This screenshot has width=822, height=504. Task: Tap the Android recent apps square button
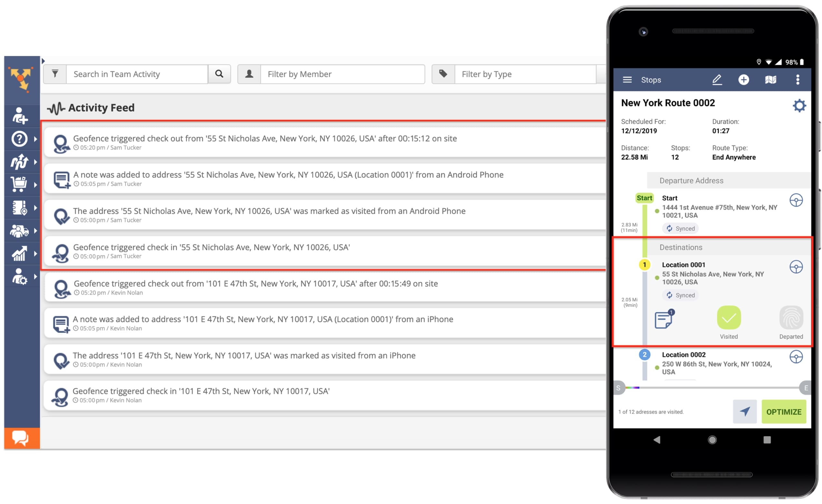point(767,440)
